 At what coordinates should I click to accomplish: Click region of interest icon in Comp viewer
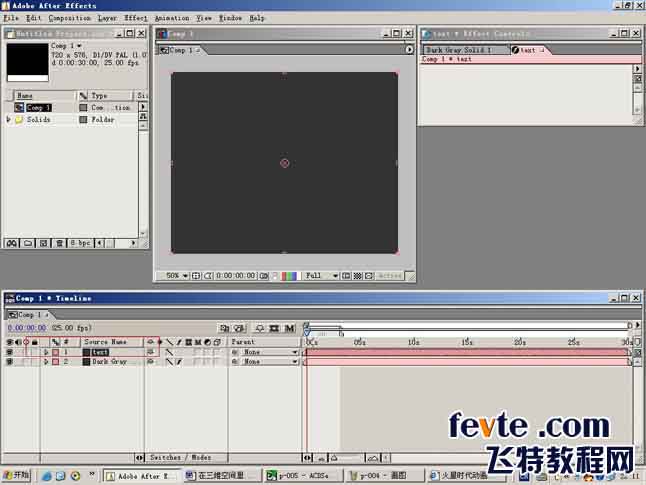pyautogui.click(x=346, y=276)
